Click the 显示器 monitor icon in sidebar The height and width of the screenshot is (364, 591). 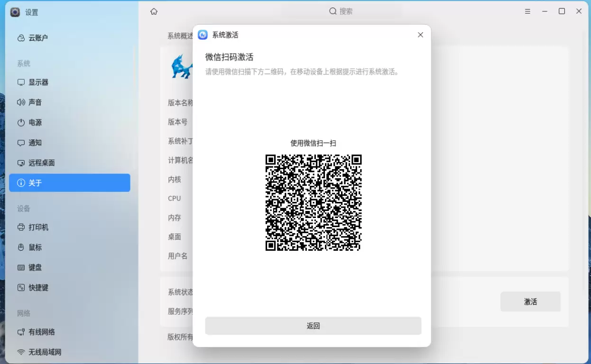[21, 82]
